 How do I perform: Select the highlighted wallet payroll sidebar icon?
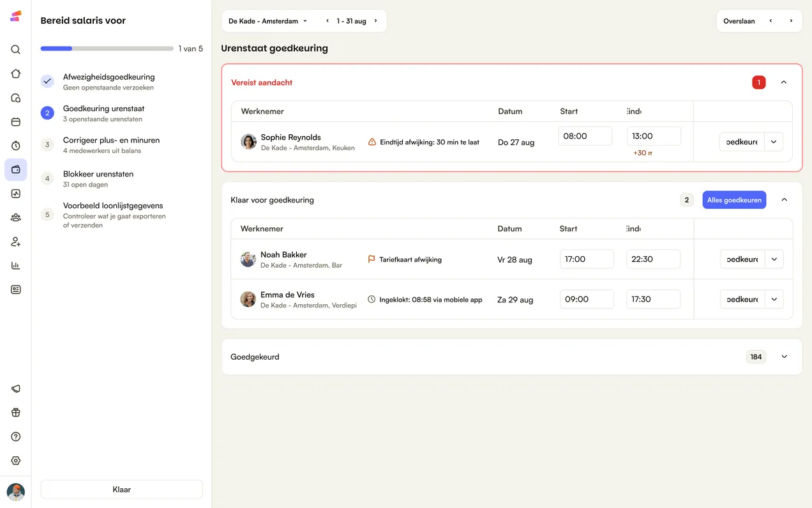[16, 170]
